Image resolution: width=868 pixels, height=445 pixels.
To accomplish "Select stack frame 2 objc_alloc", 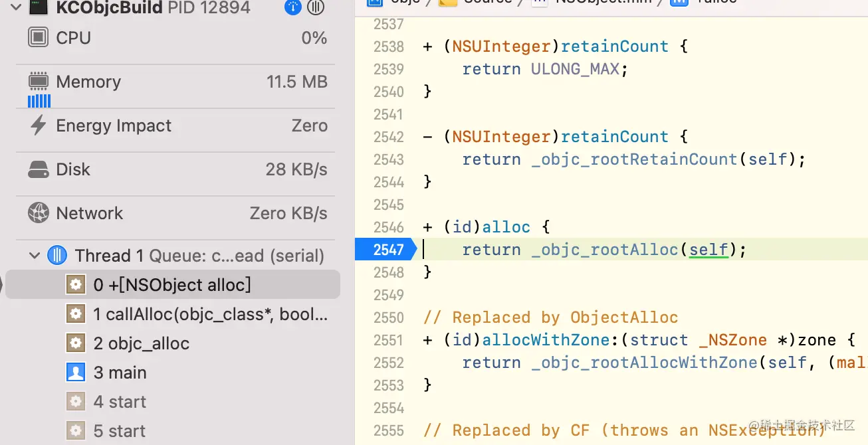I will [173, 343].
